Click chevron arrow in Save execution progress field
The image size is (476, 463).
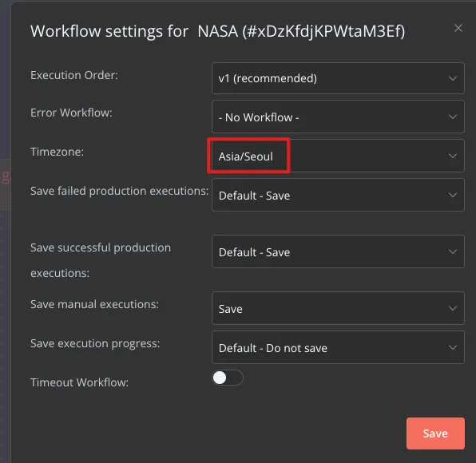(453, 348)
